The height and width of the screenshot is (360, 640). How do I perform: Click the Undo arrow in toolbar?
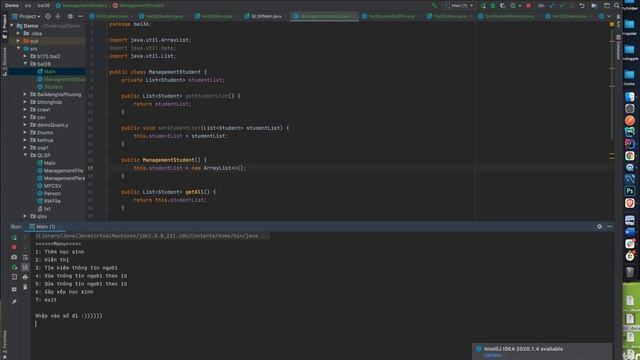(582, 6)
